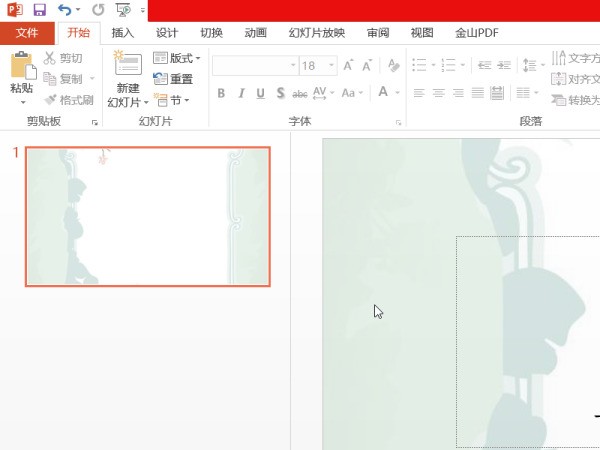Image resolution: width=600 pixels, height=450 pixels.
Task: Click the increase font size icon
Action: 349,65
